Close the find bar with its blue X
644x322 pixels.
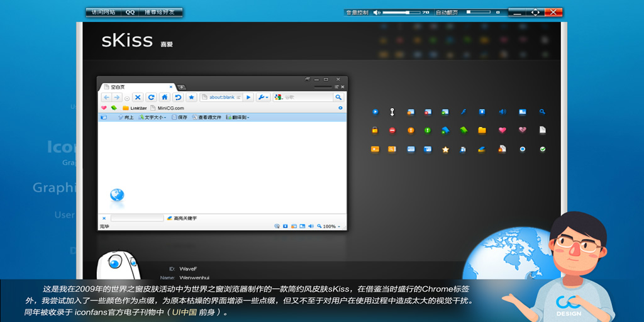(x=104, y=218)
